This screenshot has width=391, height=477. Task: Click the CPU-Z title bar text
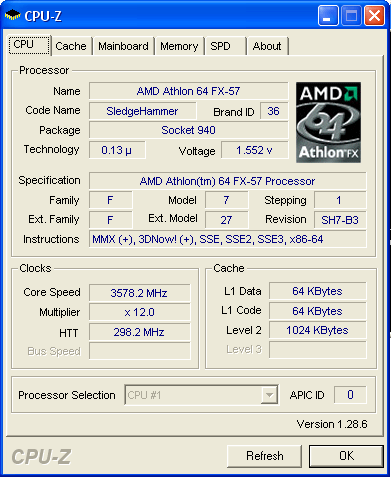pyautogui.click(x=43, y=16)
